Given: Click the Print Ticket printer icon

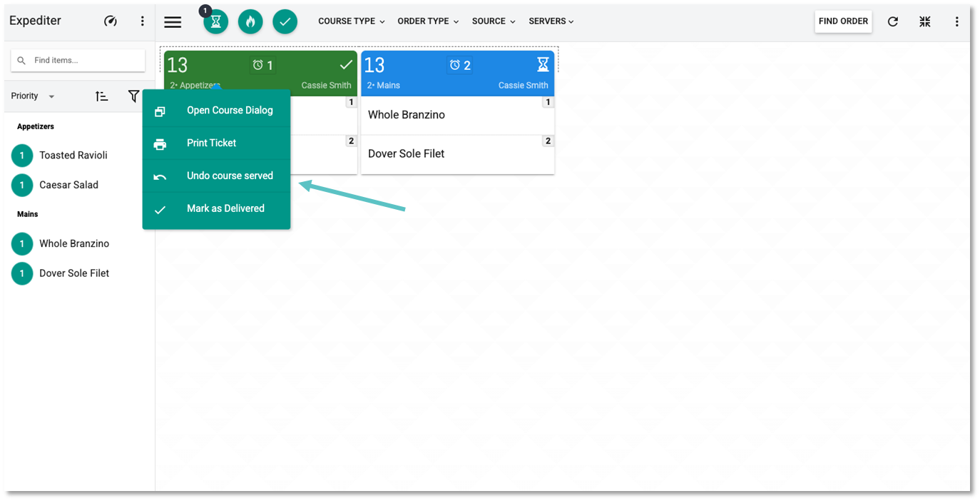Looking at the screenshot, I should point(160,143).
